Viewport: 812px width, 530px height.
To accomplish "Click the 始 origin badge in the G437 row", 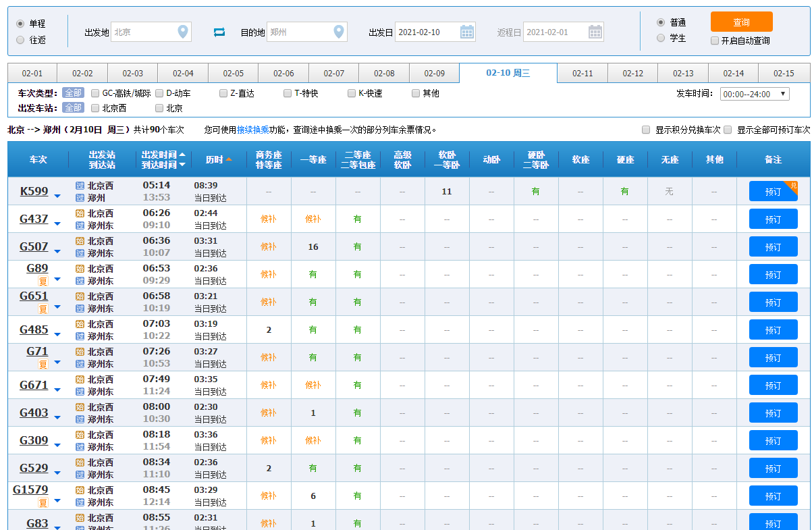I will click(80, 213).
